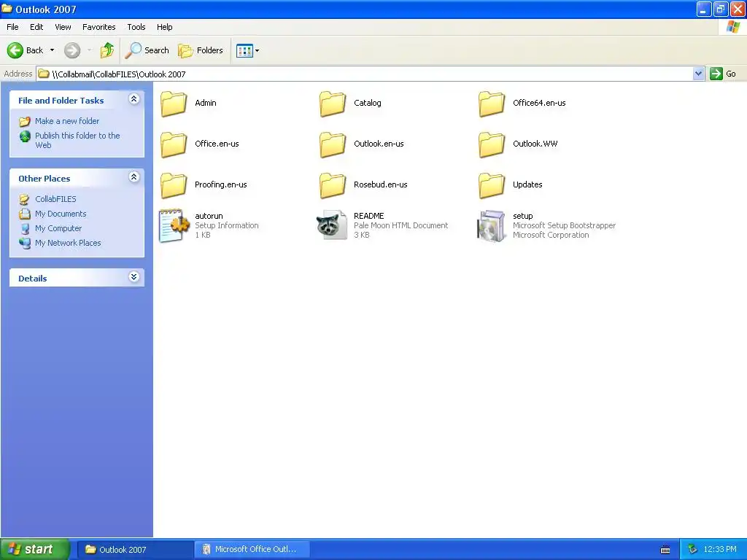Collapse the Other Places panel

134,177
